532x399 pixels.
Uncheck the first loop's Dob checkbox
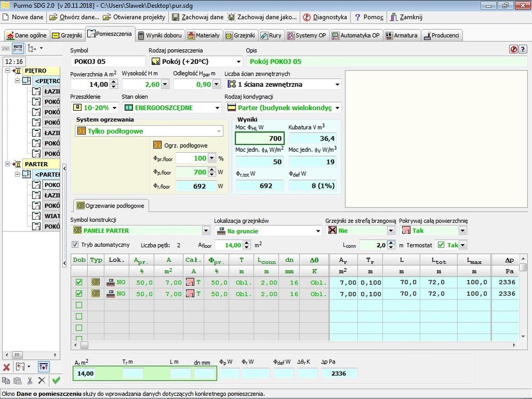(x=79, y=282)
